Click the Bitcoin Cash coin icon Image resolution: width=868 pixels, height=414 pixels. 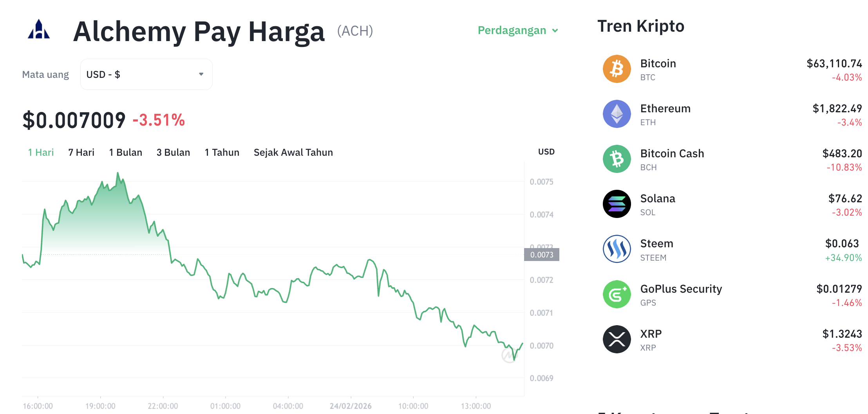click(617, 159)
